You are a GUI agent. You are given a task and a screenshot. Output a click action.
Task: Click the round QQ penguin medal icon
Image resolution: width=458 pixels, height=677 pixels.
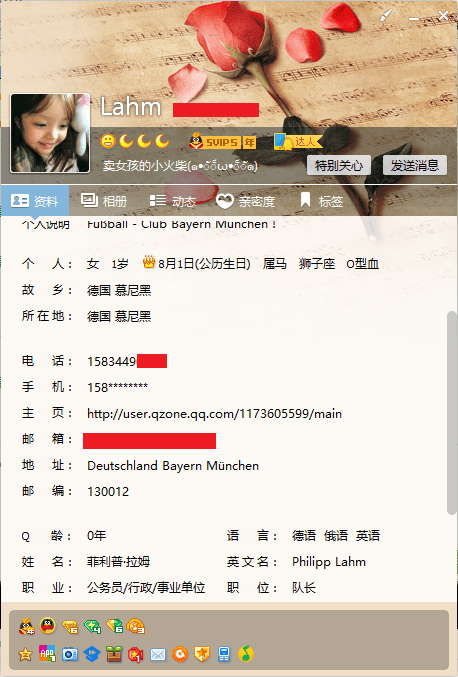(x=48, y=626)
